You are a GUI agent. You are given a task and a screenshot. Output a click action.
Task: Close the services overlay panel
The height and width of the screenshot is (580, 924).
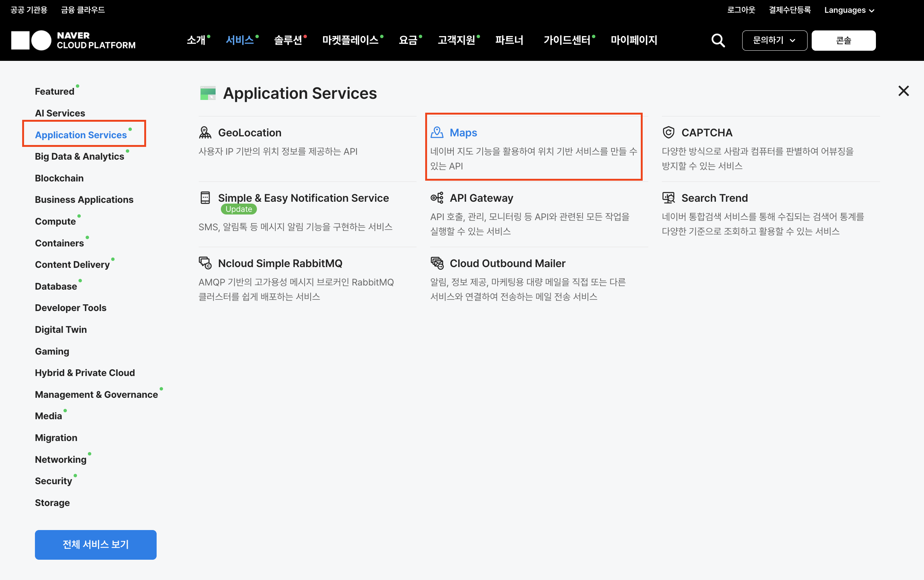click(x=904, y=91)
